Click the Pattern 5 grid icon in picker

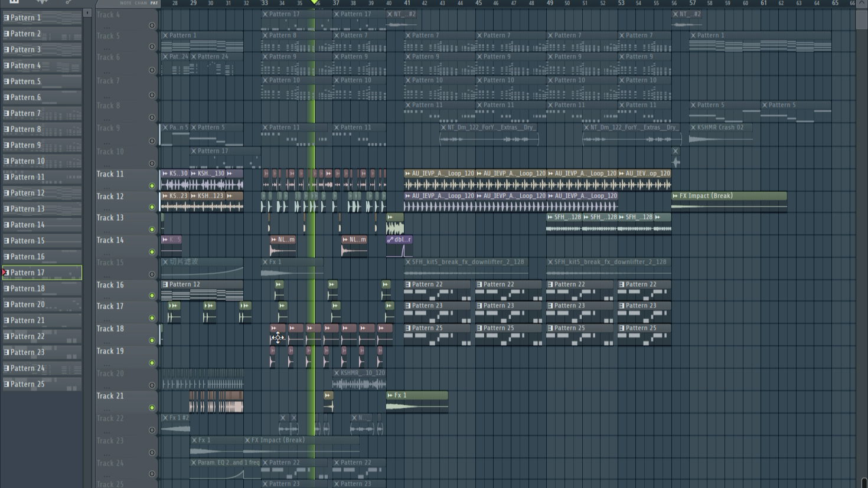tap(6, 81)
